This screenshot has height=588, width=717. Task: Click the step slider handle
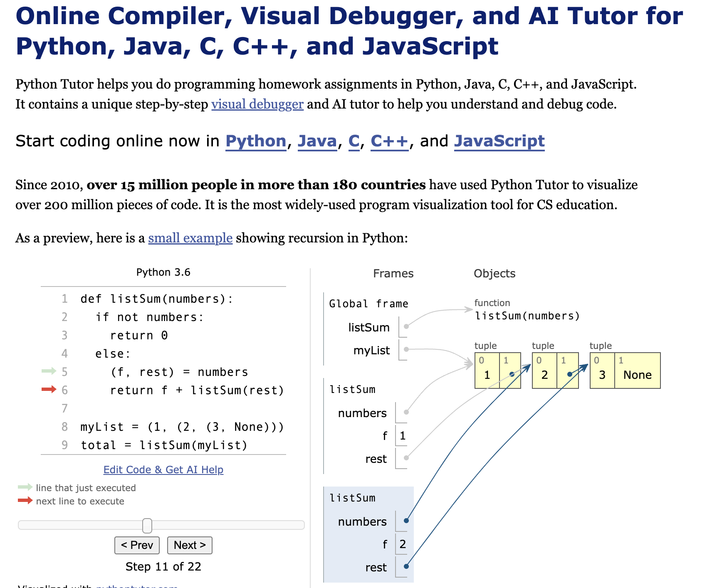(147, 526)
